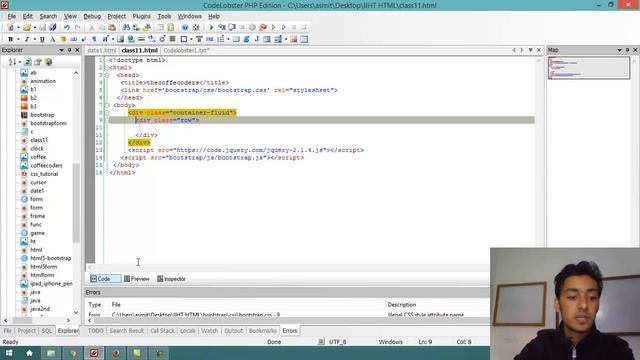Screen dimensions: 640x360
Task: Click the home icon on taskbar
Action: tap(29, 353)
